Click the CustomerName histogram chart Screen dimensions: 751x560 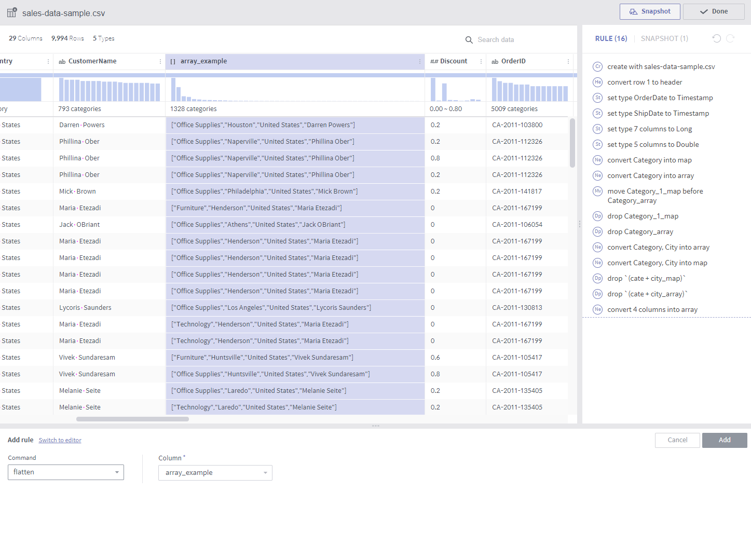(x=110, y=89)
